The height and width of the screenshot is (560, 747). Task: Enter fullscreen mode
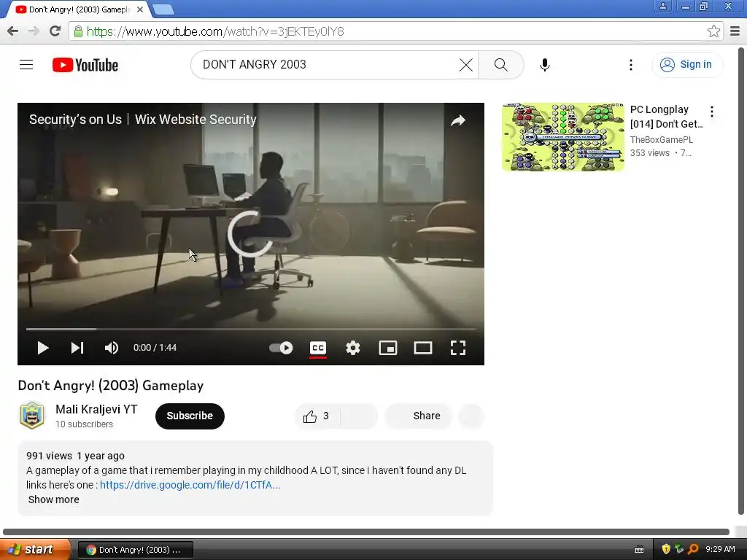(x=458, y=348)
